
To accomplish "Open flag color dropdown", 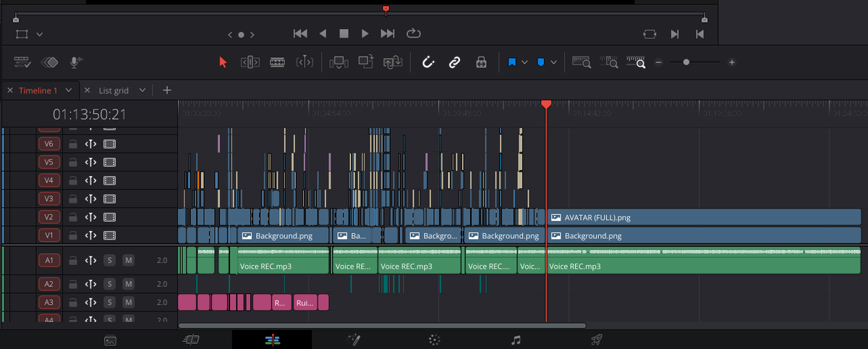I will click(524, 63).
